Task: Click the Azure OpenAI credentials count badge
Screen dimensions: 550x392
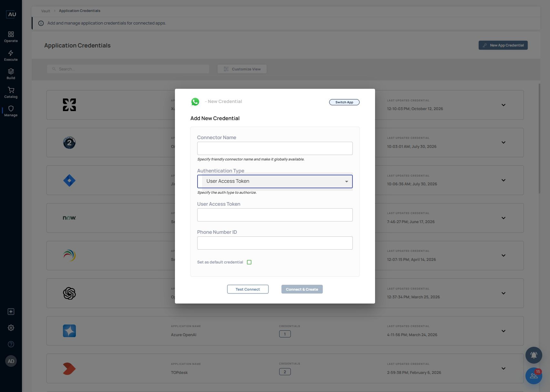Action: 285,334
